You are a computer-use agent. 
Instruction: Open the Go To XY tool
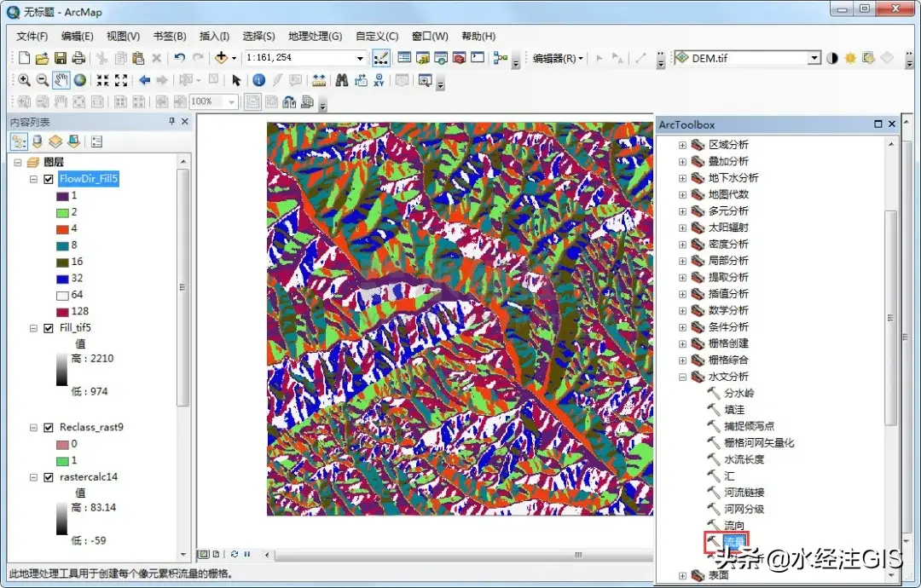tap(379, 80)
